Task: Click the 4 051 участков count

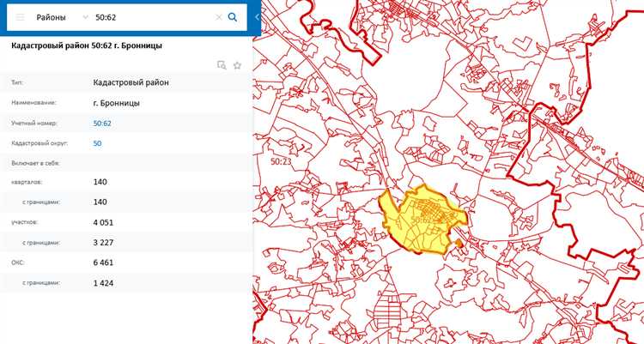Action: click(103, 222)
